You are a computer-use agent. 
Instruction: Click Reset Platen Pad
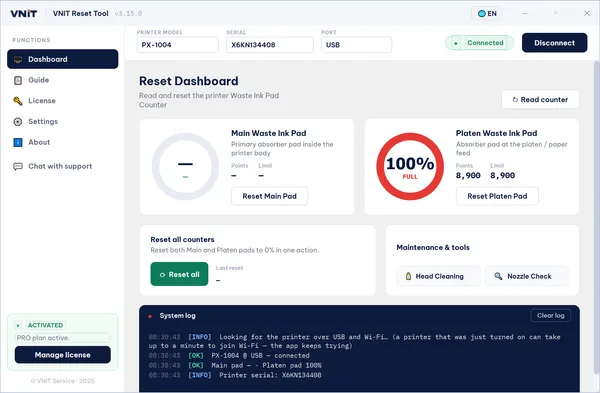[x=497, y=196]
